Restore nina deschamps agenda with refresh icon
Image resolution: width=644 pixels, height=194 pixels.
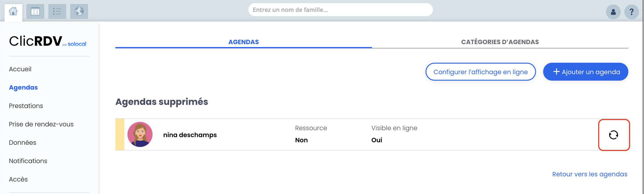coord(614,135)
